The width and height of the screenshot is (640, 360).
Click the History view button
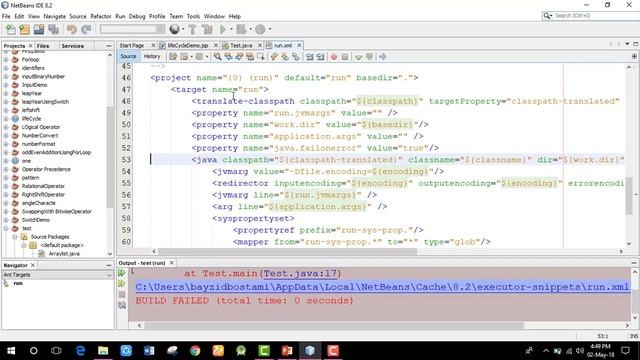[152, 56]
